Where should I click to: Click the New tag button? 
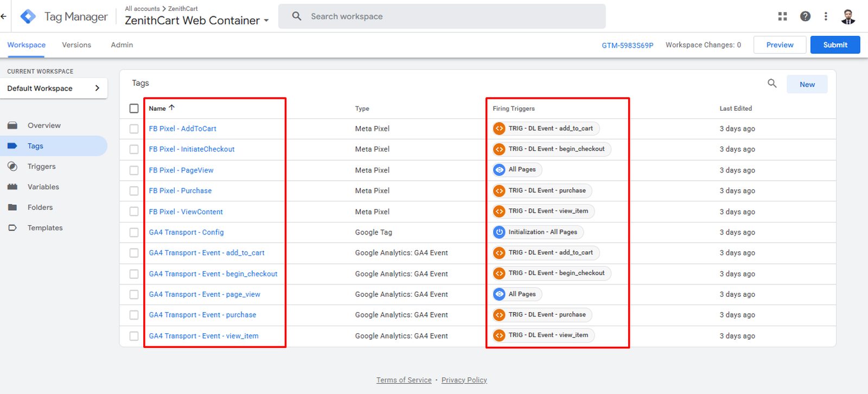(807, 84)
